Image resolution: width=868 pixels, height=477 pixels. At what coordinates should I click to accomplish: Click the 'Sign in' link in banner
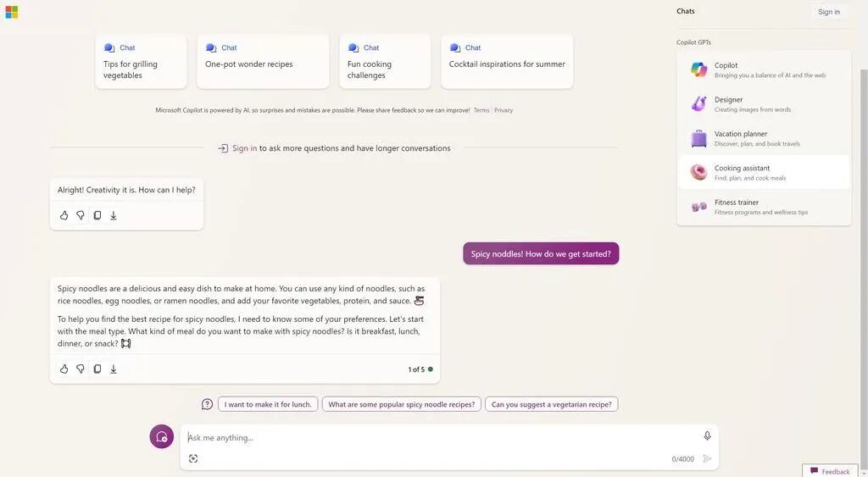(244, 148)
